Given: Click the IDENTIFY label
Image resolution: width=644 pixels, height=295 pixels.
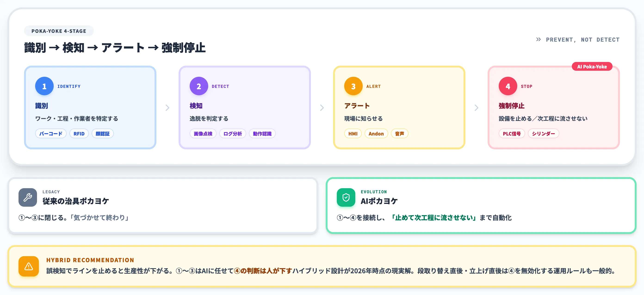Looking at the screenshot, I should click(x=69, y=86).
